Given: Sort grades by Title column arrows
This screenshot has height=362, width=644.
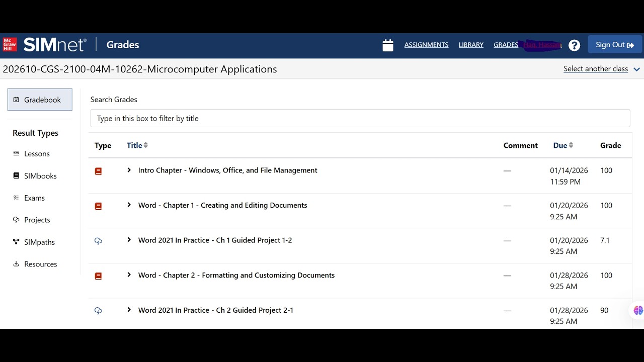Looking at the screenshot, I should (146, 145).
